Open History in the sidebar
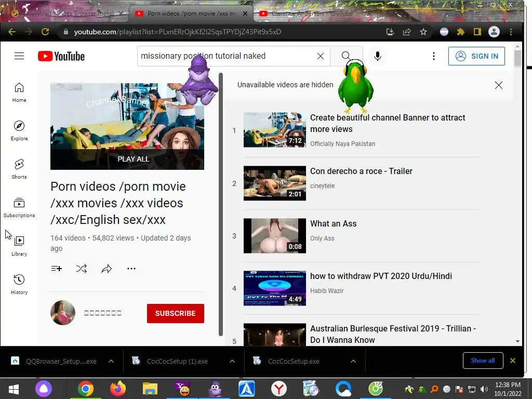 pos(19,284)
